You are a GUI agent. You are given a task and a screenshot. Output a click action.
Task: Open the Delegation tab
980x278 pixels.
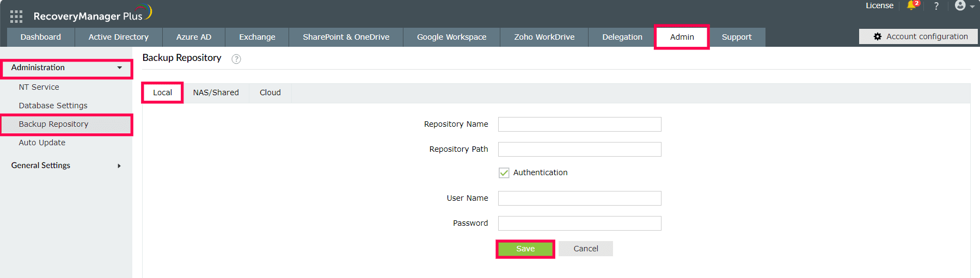[622, 37]
